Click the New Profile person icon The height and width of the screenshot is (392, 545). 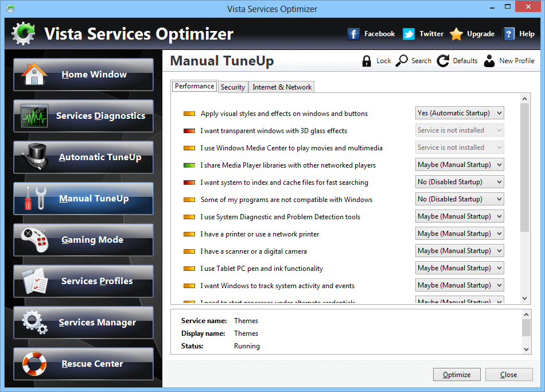(x=489, y=61)
